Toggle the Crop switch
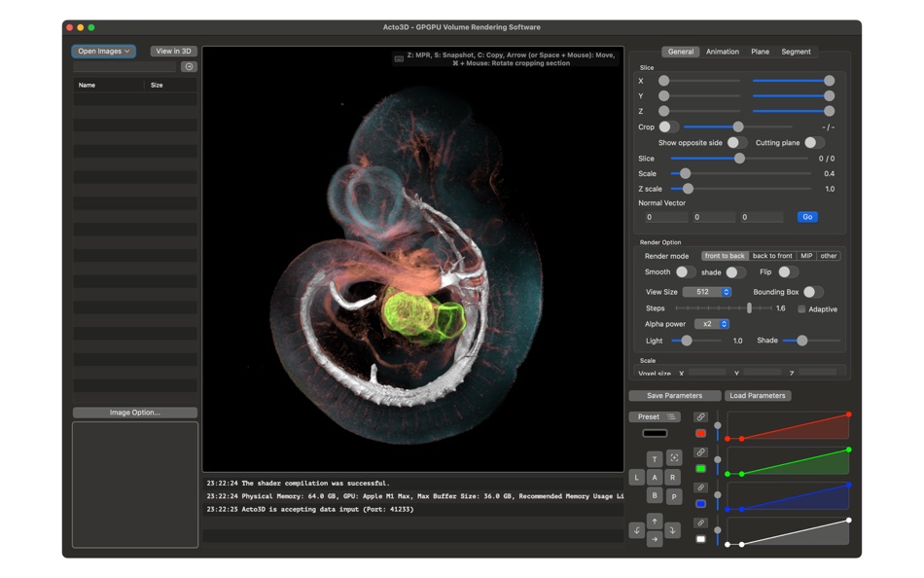Viewport: 924px width, 578px height. [x=668, y=126]
